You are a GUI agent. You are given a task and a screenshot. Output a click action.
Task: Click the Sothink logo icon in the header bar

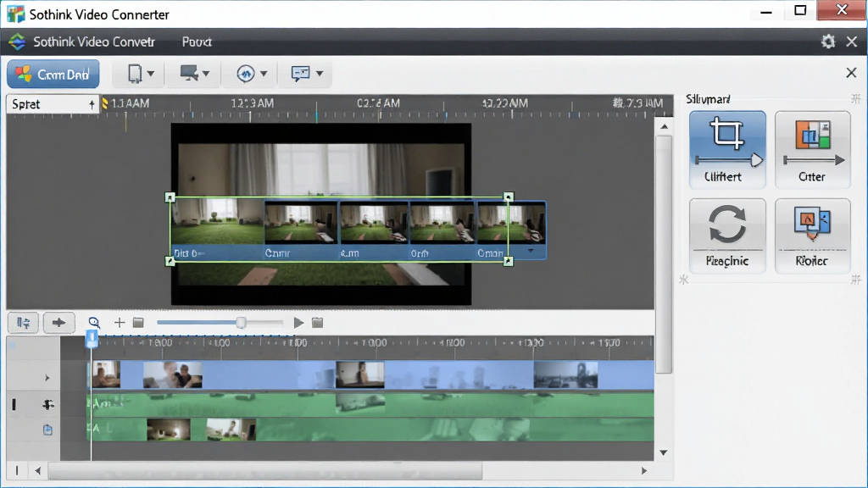[x=17, y=42]
